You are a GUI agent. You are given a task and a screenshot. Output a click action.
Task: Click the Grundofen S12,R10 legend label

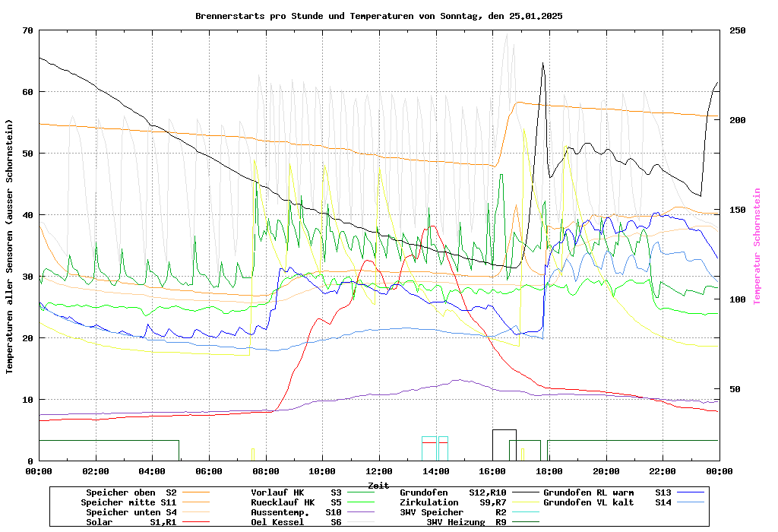coord(431,492)
